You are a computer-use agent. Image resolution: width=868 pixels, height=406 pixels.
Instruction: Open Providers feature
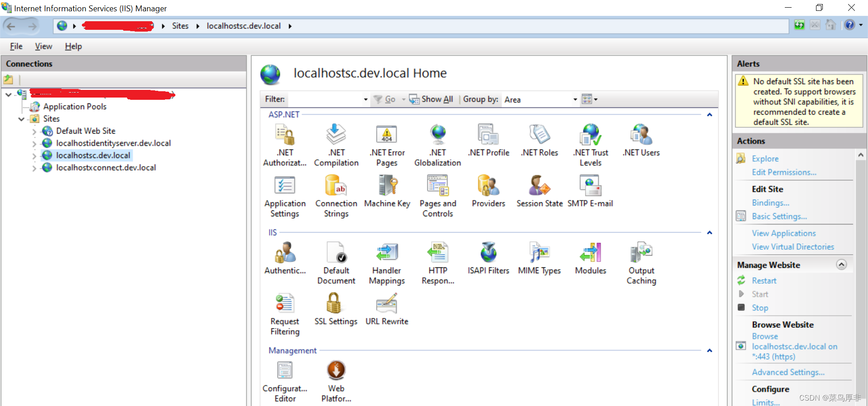pyautogui.click(x=488, y=191)
